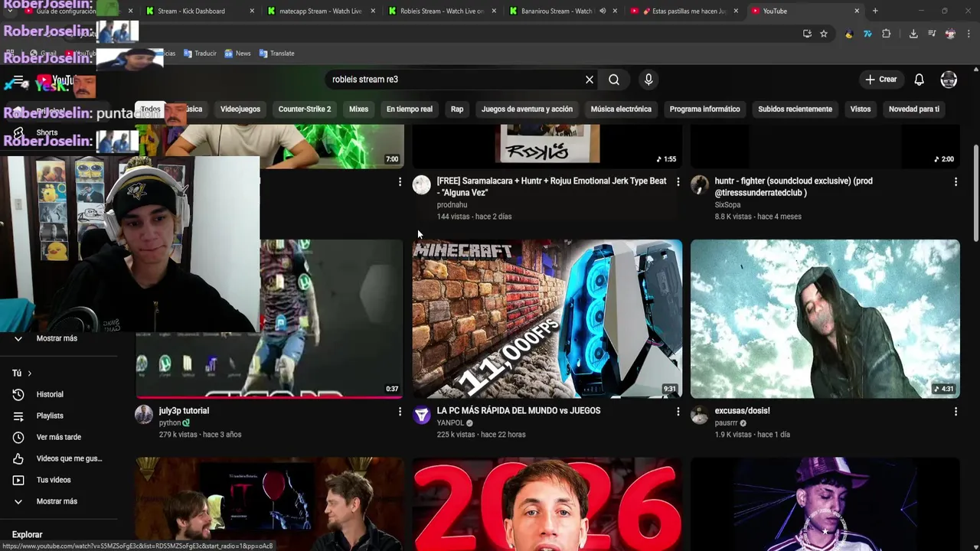
Task: Open the 'july3p tutorial' video title
Action: click(x=184, y=411)
